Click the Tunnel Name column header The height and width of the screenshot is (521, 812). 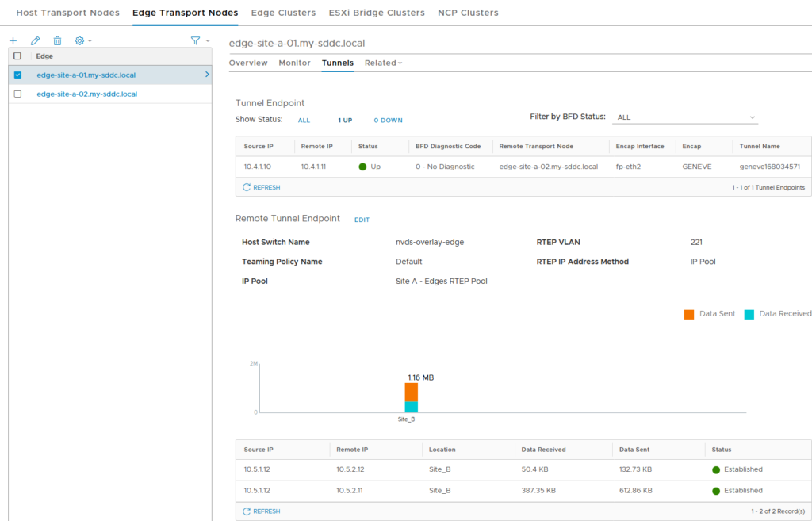point(759,147)
